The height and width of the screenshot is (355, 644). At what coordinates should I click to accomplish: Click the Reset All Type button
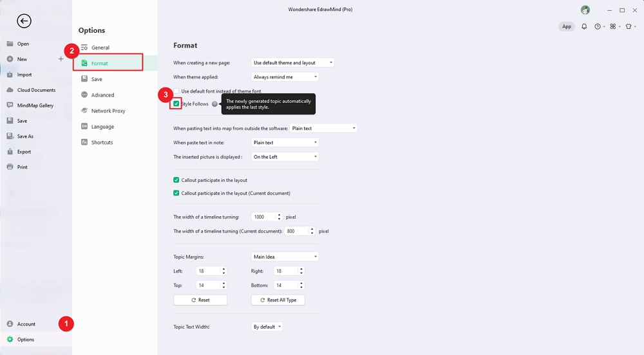[278, 300]
